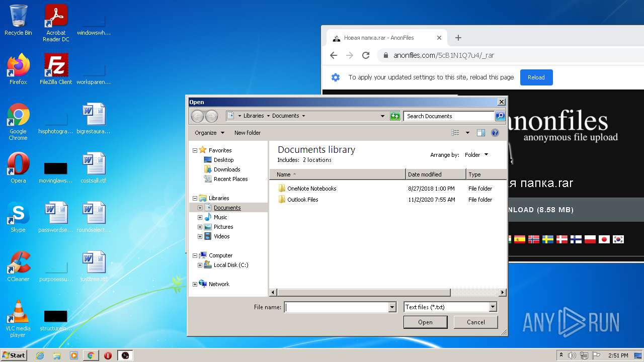The width and height of the screenshot is (644, 362).
Task: Click the Open button
Action: pyautogui.click(x=425, y=322)
